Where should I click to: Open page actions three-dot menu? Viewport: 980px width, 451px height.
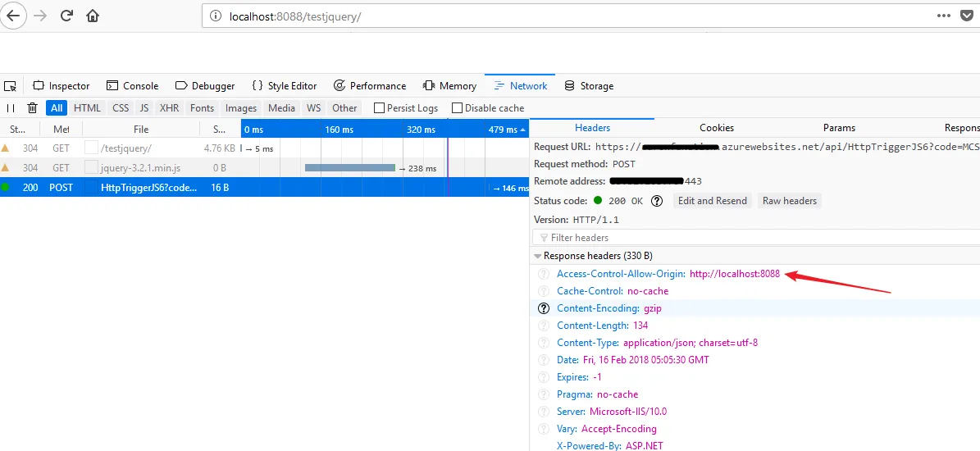coord(944,16)
